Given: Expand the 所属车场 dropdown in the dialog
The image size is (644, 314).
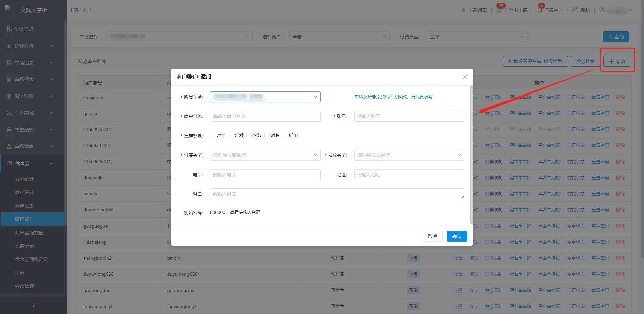Looking at the screenshot, I should pos(265,97).
